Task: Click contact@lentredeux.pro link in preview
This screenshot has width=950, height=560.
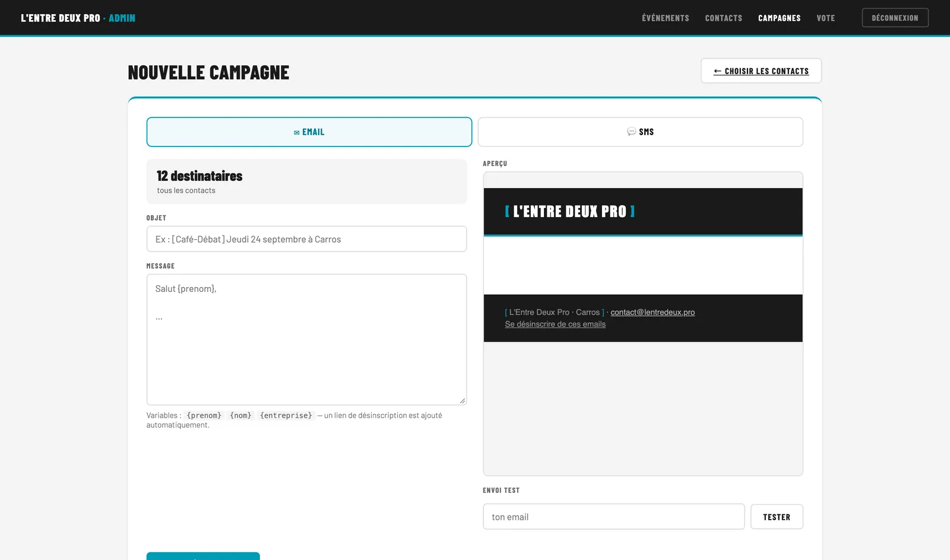Action: 653,312
